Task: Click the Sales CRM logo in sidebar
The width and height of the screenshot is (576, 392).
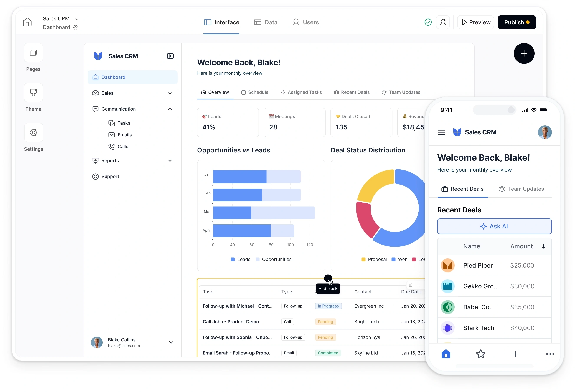Action: (x=98, y=56)
